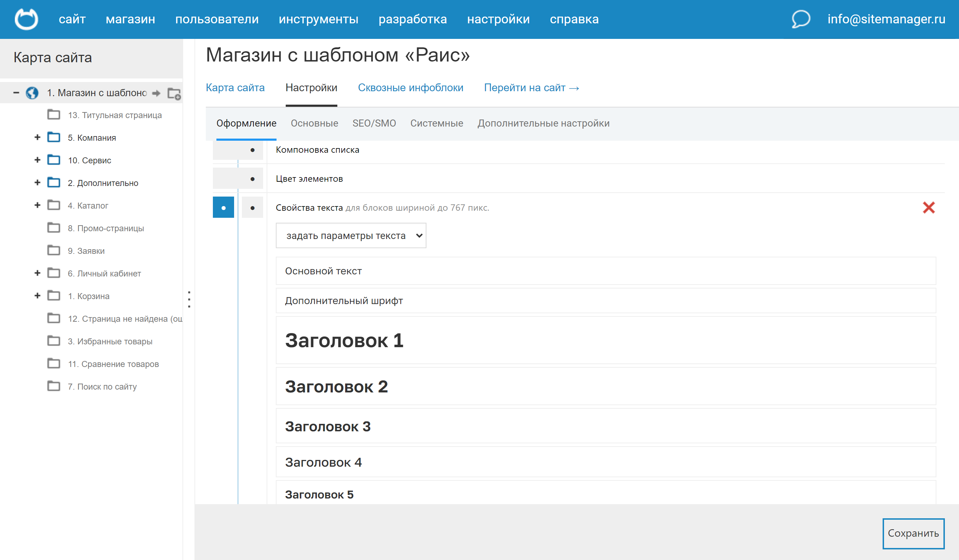
Task: Click the SiteManager cat logo icon
Action: click(26, 19)
